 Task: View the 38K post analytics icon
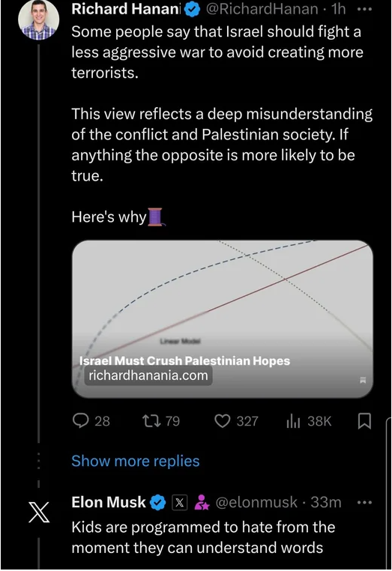(293, 421)
